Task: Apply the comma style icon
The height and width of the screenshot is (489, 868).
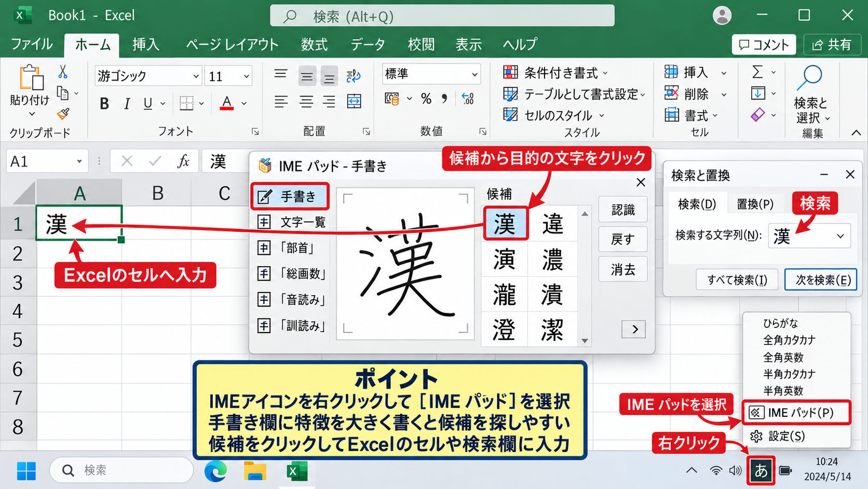Action: pyautogui.click(x=444, y=98)
